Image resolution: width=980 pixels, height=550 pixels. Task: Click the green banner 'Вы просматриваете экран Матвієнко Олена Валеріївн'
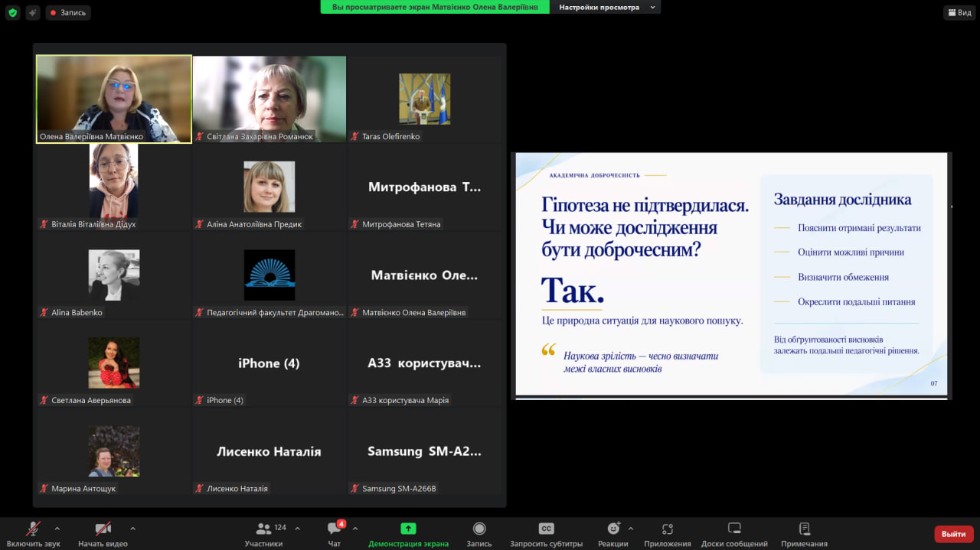point(435,7)
